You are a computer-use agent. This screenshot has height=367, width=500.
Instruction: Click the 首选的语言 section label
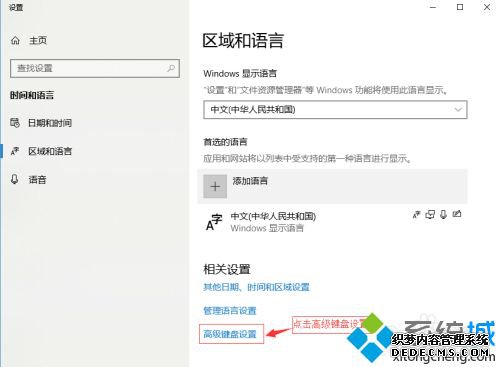coord(225,142)
